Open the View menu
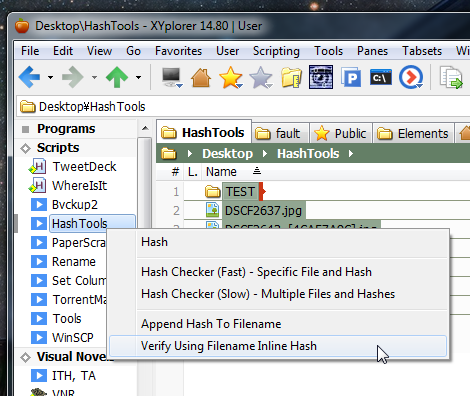 [x=99, y=51]
